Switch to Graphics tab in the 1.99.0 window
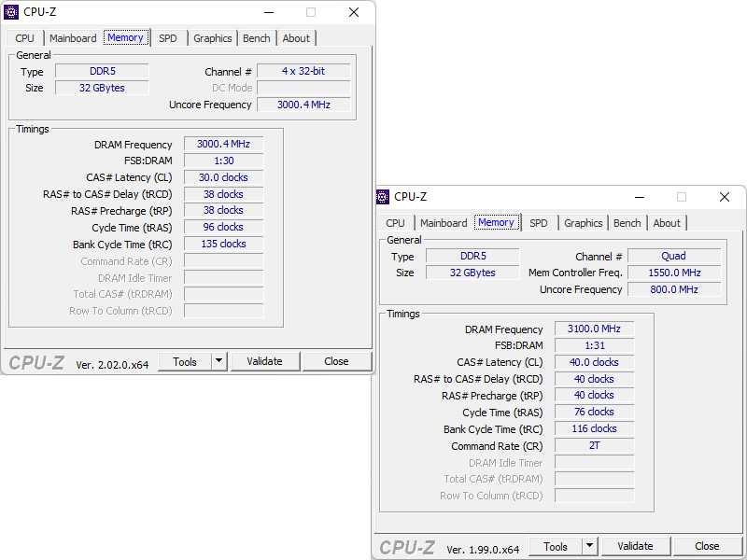Viewport: 747px width, 560px height. pyautogui.click(x=583, y=223)
